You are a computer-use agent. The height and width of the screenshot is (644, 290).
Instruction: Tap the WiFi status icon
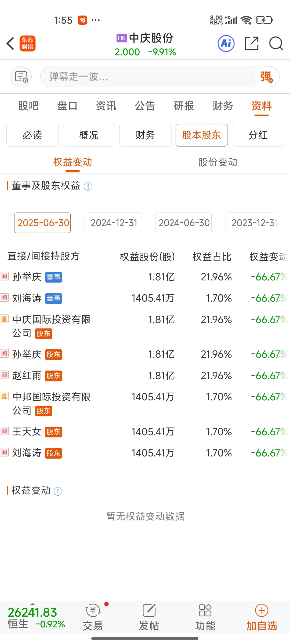(x=246, y=20)
